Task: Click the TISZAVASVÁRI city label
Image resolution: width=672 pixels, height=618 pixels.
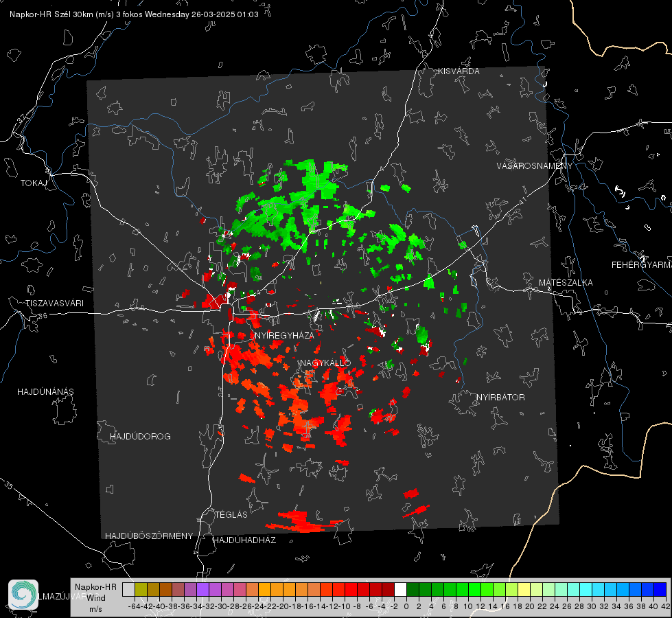Action: 54,304
